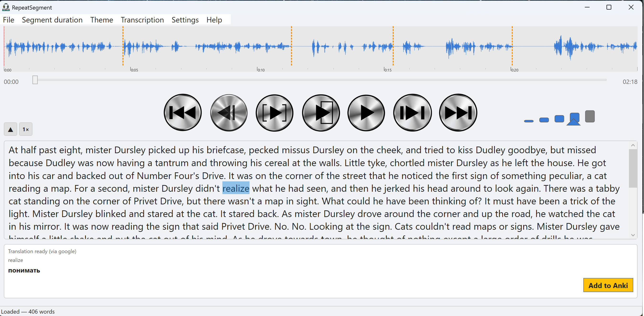The height and width of the screenshot is (316, 644).
Task: Click the transcript scrollbar thumb
Action: 633,169
